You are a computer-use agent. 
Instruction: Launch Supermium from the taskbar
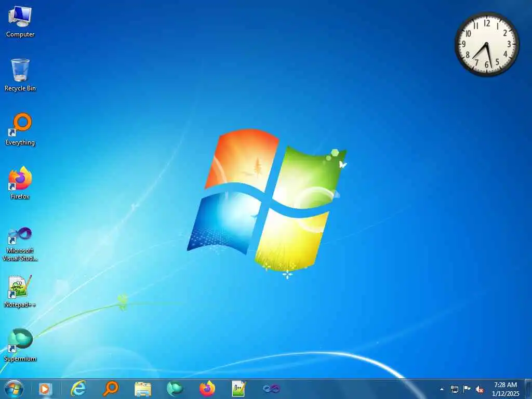[175, 389]
